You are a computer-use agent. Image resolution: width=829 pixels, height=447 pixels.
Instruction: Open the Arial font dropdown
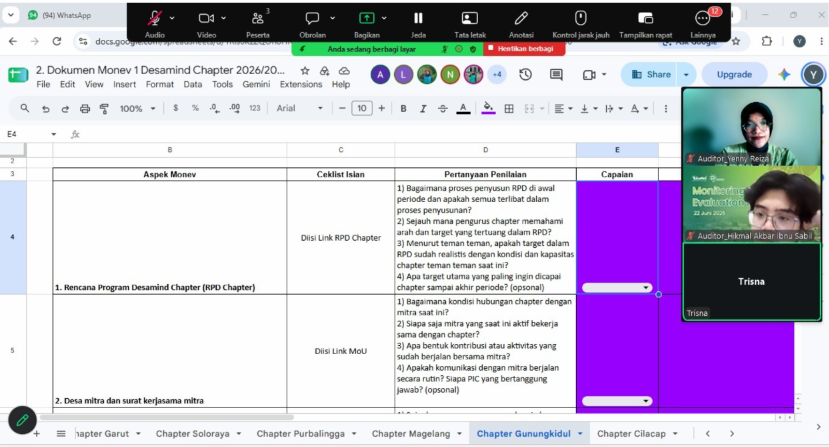(x=299, y=108)
